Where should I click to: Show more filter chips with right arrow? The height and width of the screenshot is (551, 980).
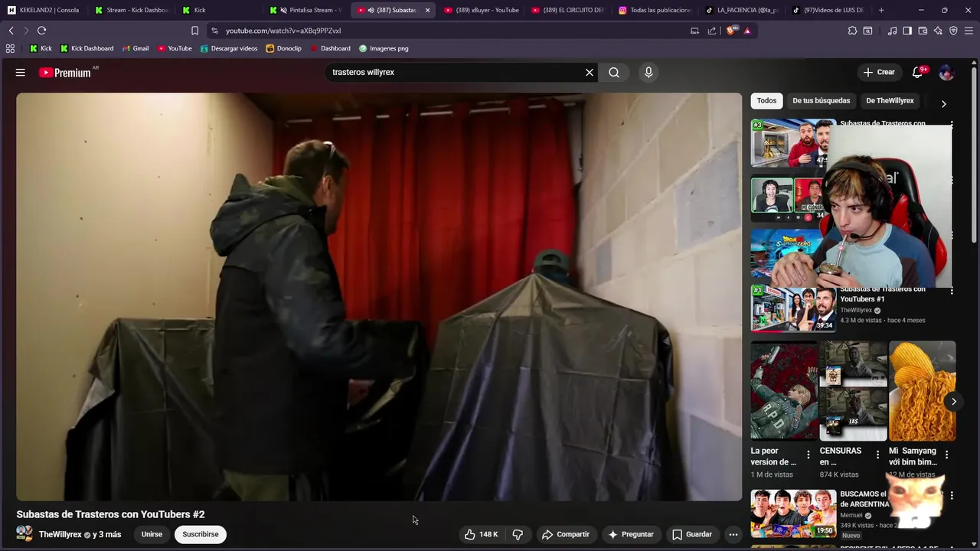tap(943, 103)
